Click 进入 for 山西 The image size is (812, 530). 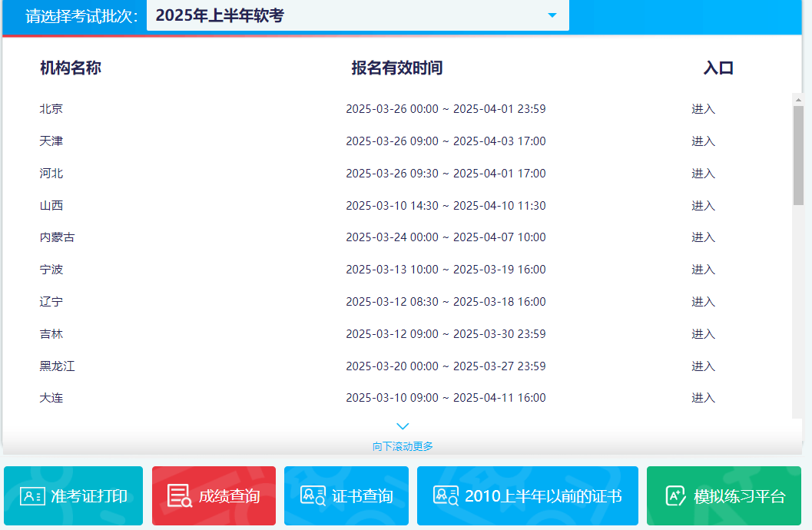(x=703, y=206)
